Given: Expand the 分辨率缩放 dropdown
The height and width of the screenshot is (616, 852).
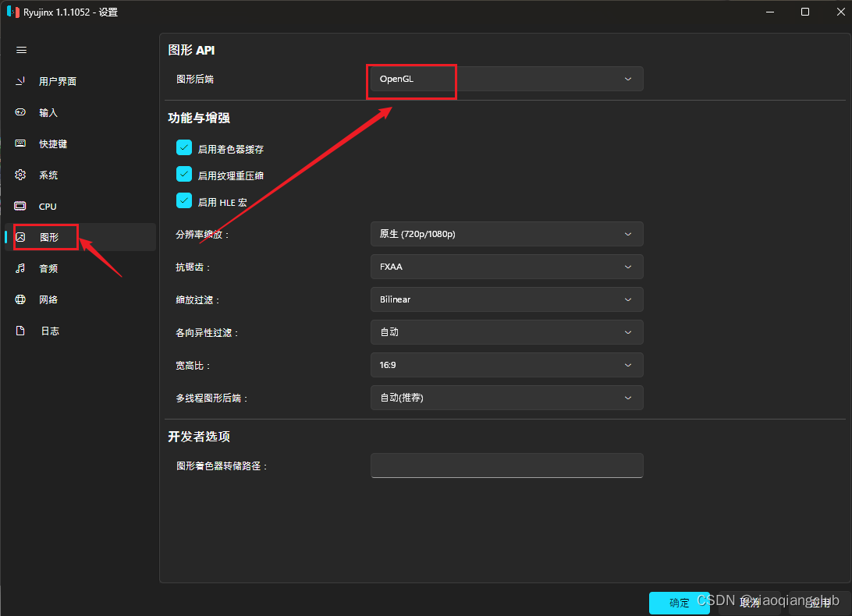Looking at the screenshot, I should [506, 234].
